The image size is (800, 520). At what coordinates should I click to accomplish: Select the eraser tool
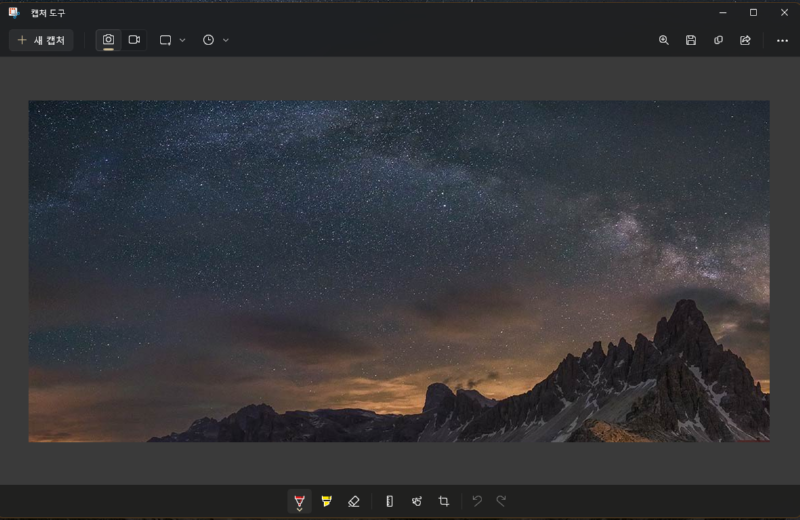click(353, 501)
